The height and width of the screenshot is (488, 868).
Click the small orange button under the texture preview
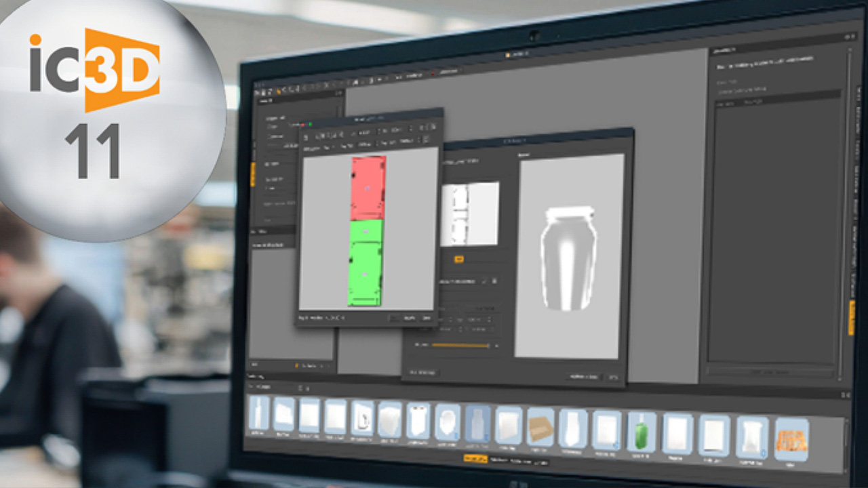pyautogui.click(x=458, y=258)
